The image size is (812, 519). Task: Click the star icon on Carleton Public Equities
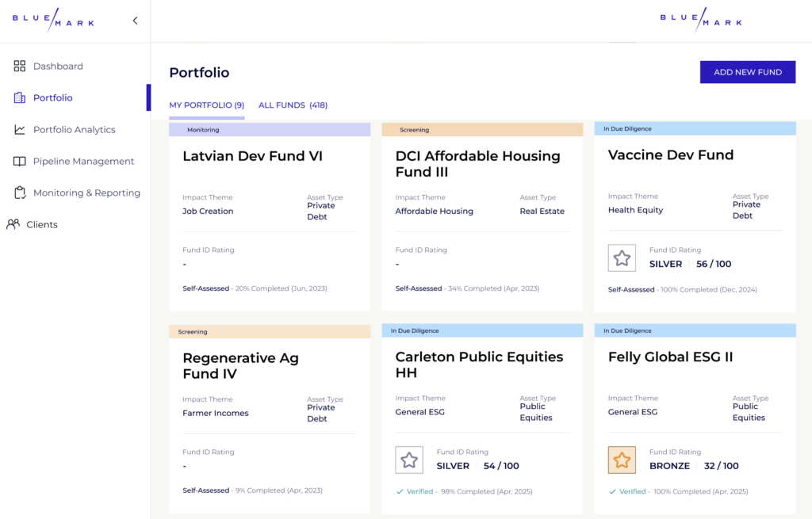coord(409,460)
